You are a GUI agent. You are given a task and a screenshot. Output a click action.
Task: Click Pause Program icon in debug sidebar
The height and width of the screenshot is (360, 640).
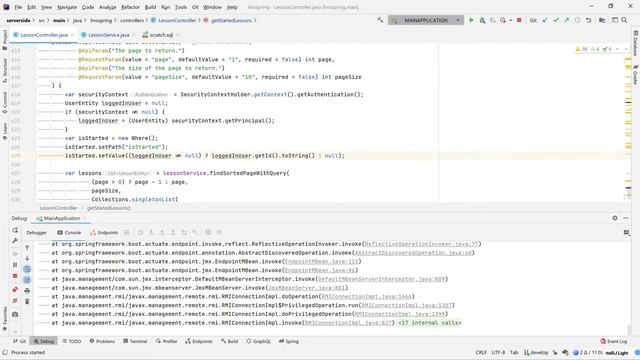[15, 265]
